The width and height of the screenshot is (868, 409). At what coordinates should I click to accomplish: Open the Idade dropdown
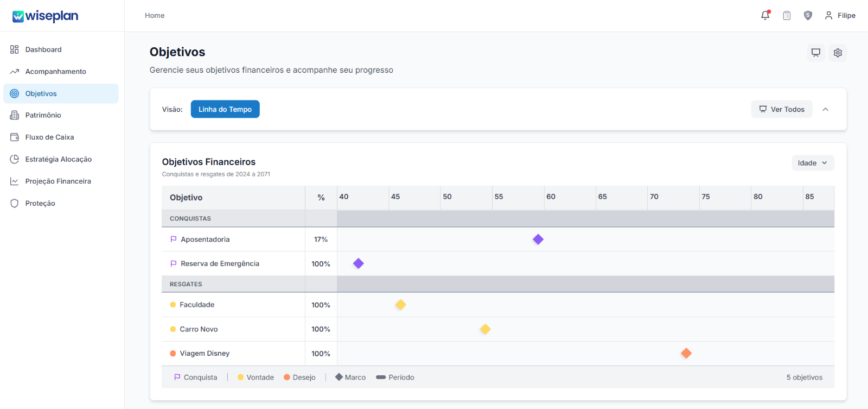(813, 163)
